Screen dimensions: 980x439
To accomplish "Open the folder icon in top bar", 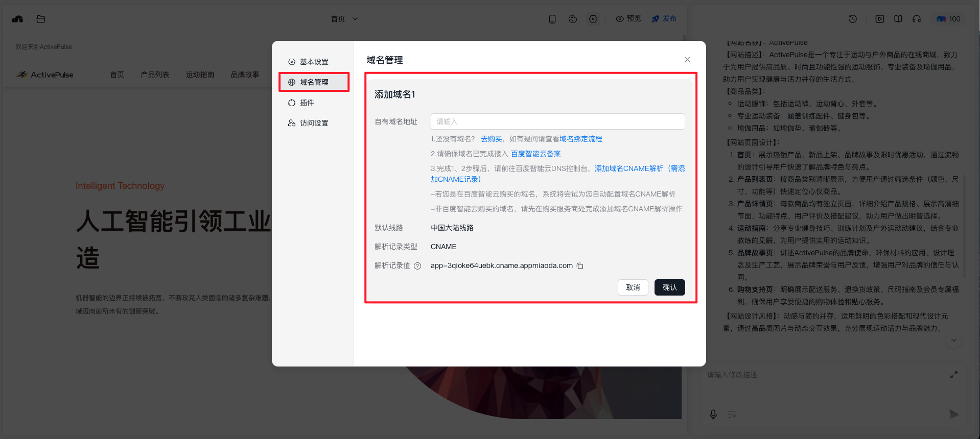I will [x=41, y=19].
